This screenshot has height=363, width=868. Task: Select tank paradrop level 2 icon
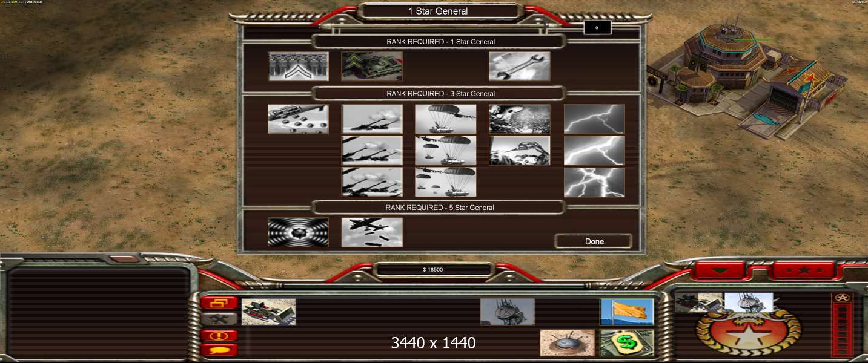point(446,151)
